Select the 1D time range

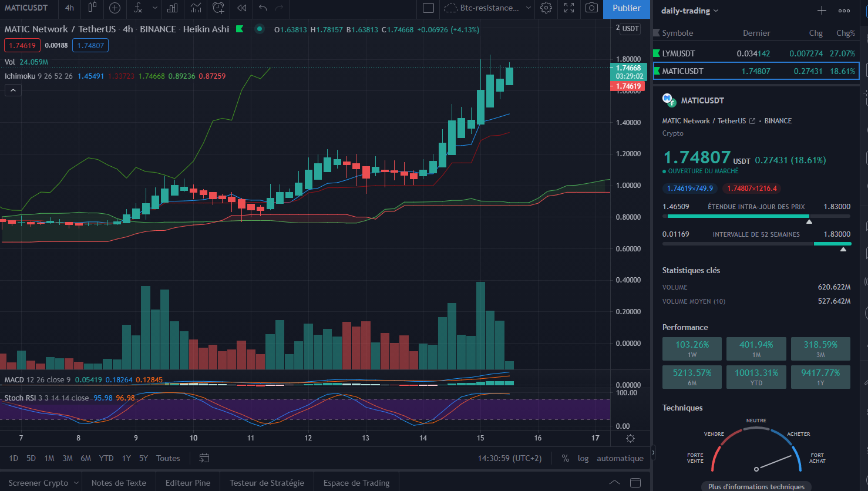(14, 458)
